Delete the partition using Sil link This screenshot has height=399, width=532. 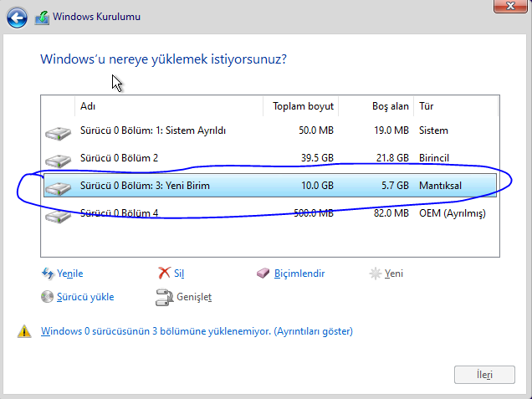coord(179,274)
